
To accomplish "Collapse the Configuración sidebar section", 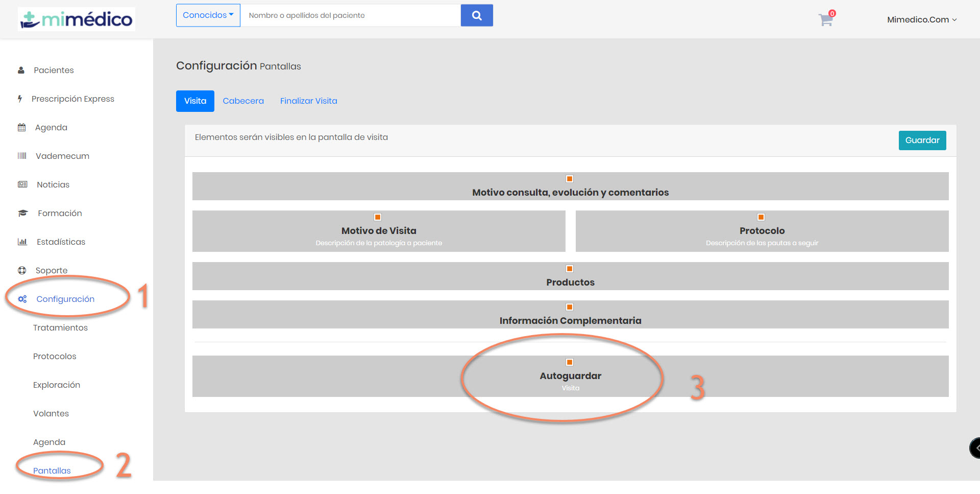I will pyautogui.click(x=65, y=299).
